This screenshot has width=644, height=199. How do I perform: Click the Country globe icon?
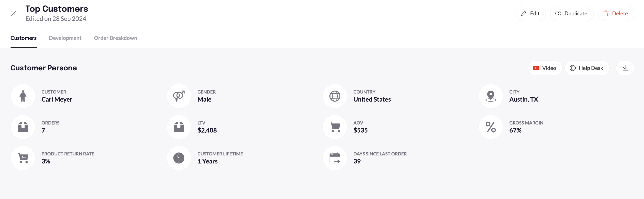tap(335, 96)
